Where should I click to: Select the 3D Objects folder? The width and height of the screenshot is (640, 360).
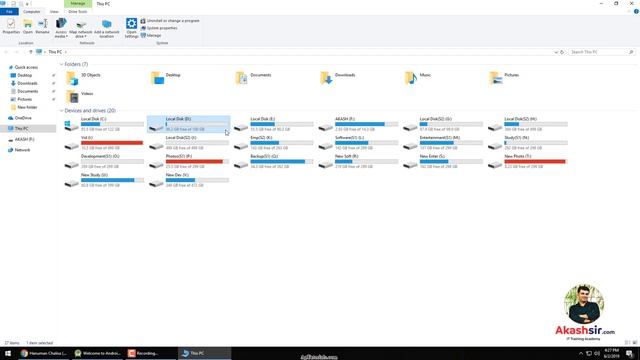click(104, 78)
